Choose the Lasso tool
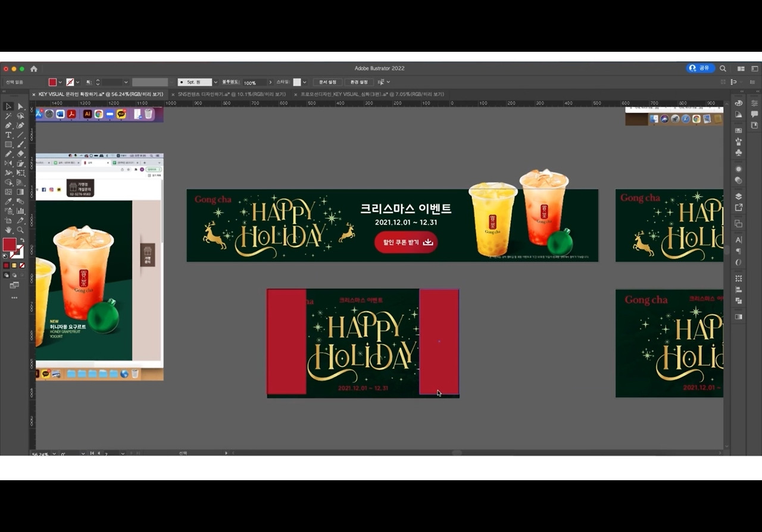Viewport: 762px width, 532px height. (x=20, y=116)
